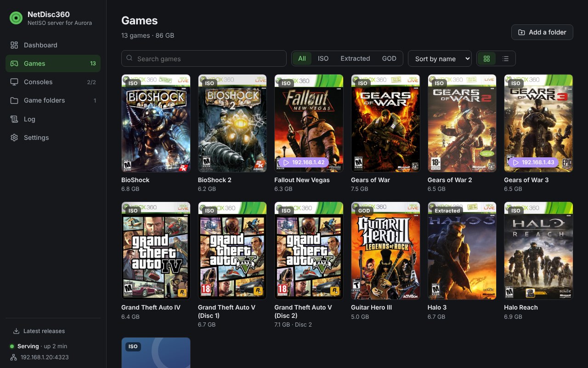Click the play badge 192.168.1.43 on Gears of War 3
588x368 pixels.
(x=533, y=162)
